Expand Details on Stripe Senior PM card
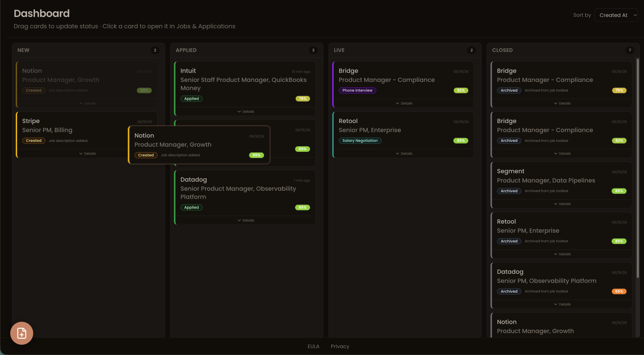Image resolution: width=644 pixels, height=355 pixels. coord(88,154)
